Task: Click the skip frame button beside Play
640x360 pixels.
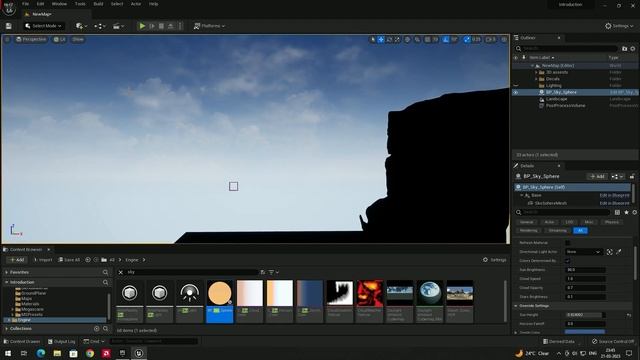Action: [x=152, y=26]
